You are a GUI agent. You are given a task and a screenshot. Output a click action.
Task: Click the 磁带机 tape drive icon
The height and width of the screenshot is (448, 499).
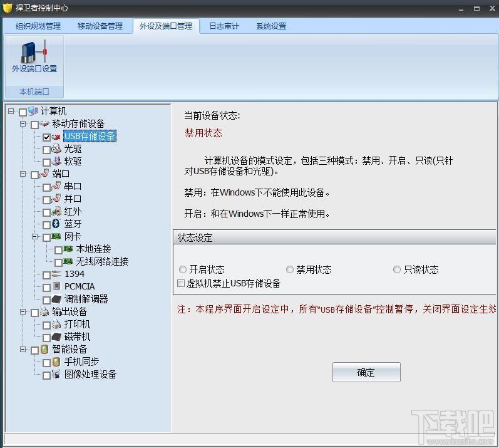pyautogui.click(x=56, y=336)
